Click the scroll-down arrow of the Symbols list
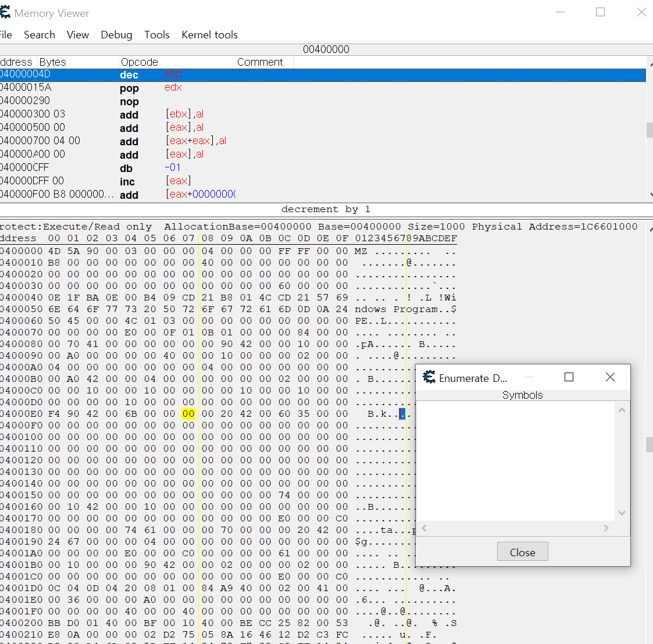Image resolution: width=653 pixels, height=644 pixels. point(622,513)
